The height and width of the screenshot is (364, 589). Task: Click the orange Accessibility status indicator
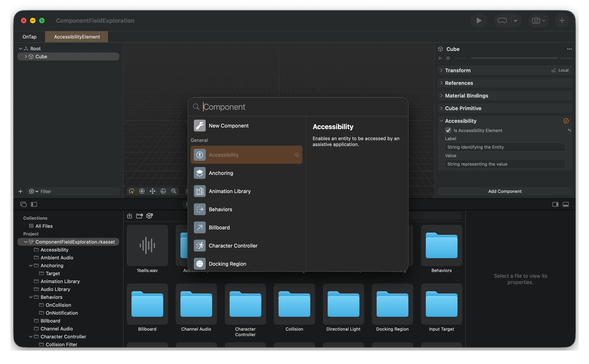point(566,121)
